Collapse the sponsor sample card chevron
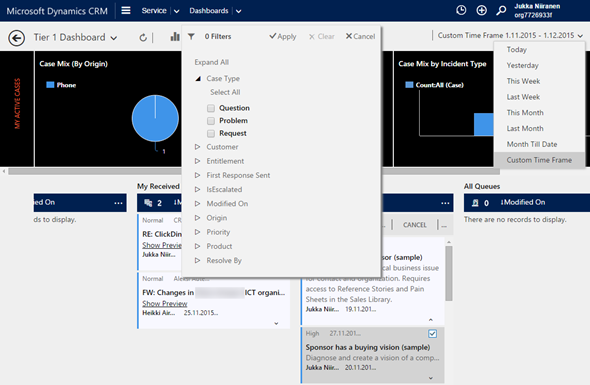This screenshot has height=385, width=590. click(431, 320)
